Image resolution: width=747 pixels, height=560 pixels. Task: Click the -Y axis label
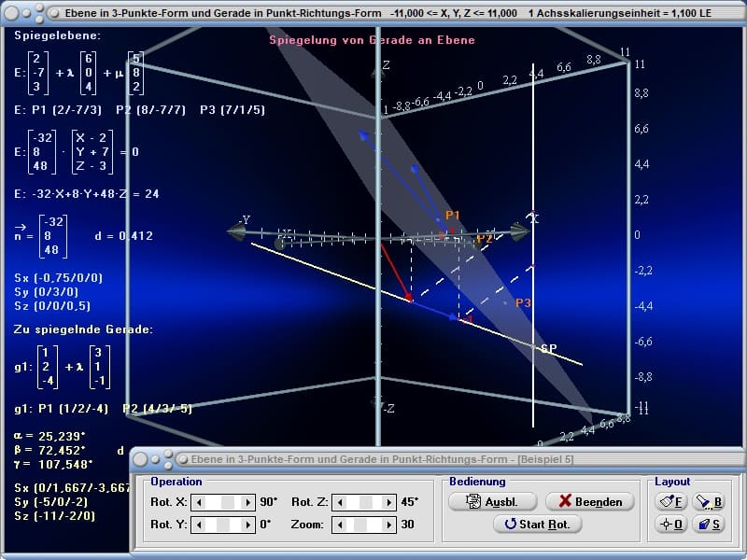coord(245,220)
